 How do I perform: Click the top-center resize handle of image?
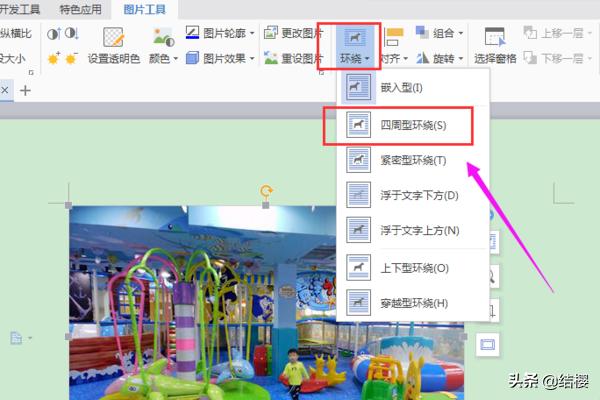[x=266, y=206]
